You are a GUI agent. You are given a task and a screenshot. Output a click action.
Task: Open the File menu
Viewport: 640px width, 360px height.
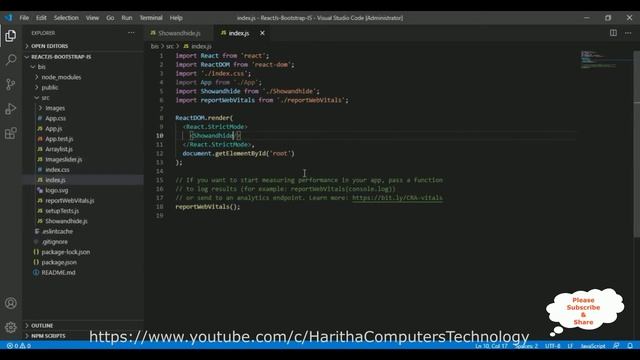coord(24,18)
